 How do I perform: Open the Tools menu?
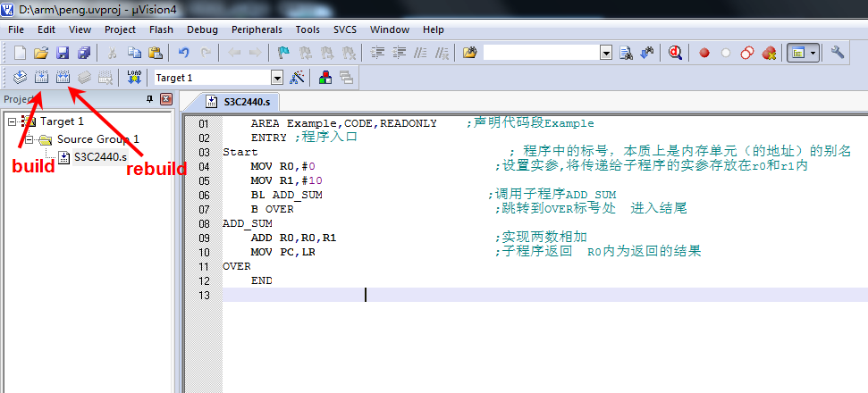coord(308,29)
